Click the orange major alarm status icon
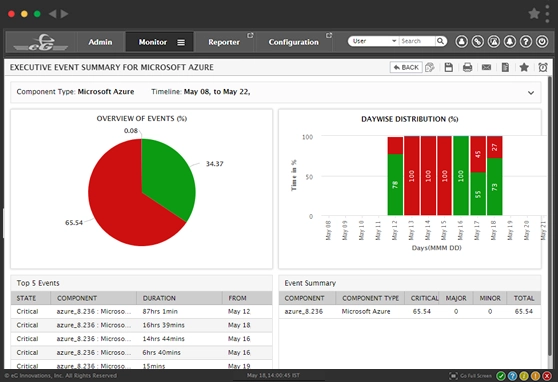This screenshot has height=382, width=558. tap(535, 376)
